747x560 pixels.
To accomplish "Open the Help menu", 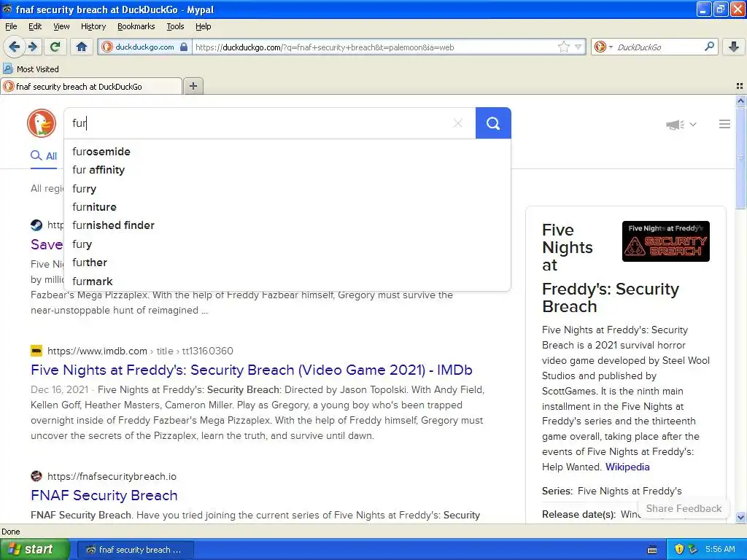I will click(x=204, y=26).
